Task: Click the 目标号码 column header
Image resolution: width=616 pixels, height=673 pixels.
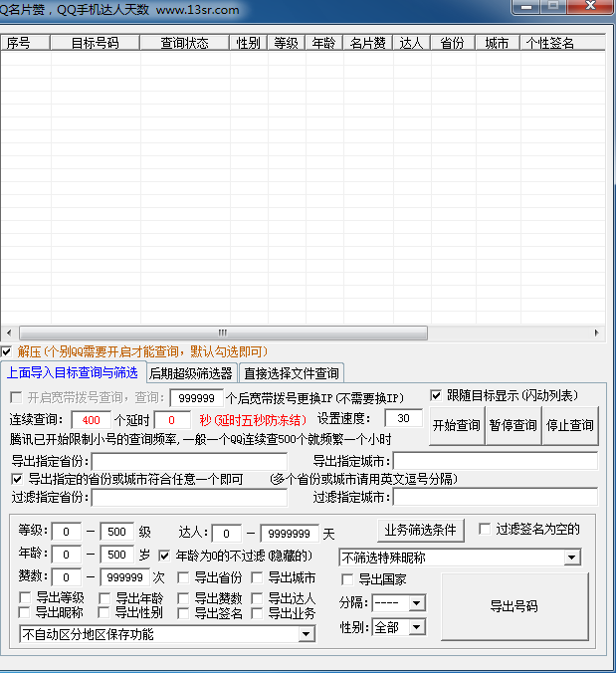Action: pos(95,43)
